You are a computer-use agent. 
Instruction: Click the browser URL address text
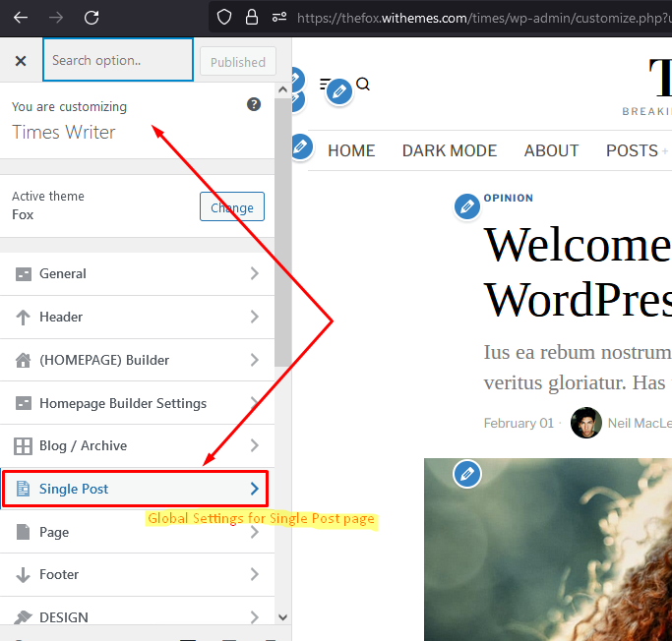click(x=484, y=18)
